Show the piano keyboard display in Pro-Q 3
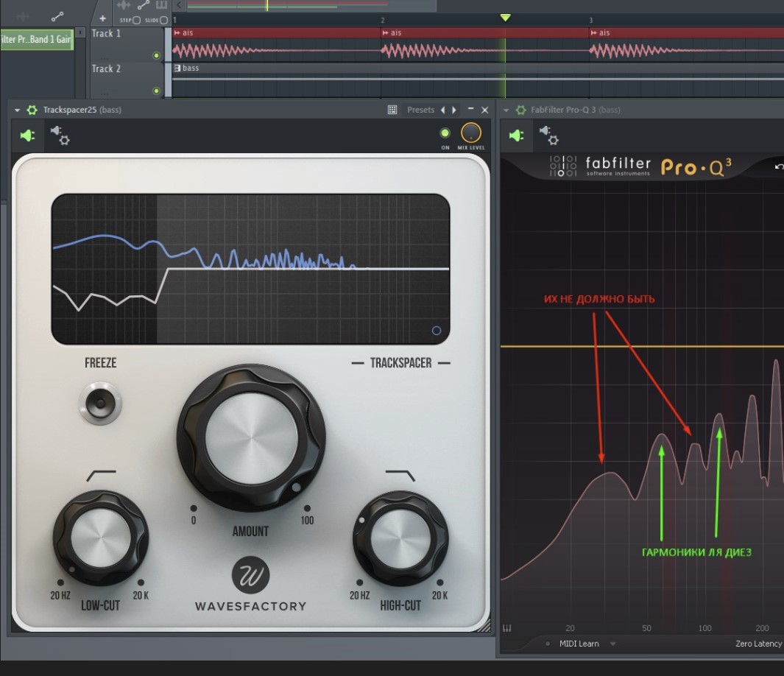The width and height of the screenshot is (784, 676). 508,628
